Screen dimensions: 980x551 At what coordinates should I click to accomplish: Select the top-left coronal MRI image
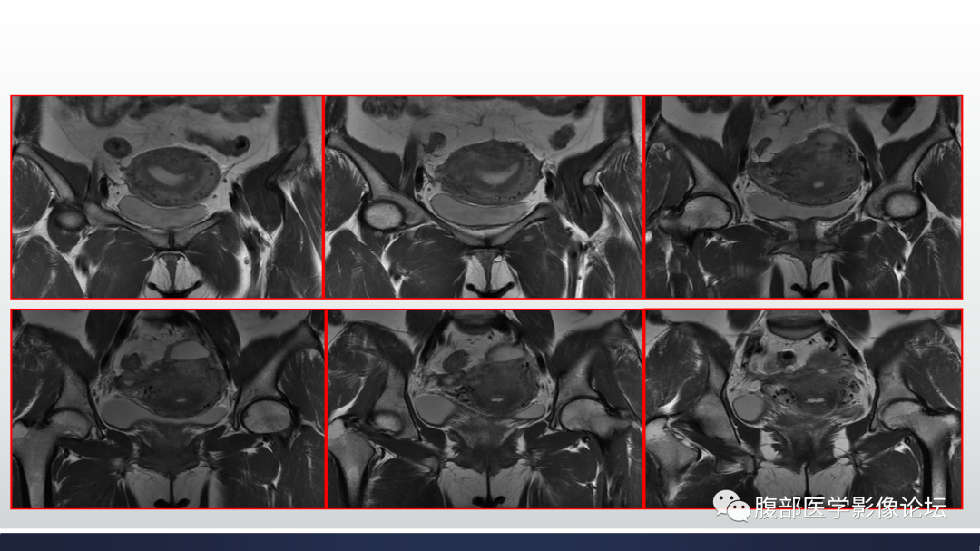pyautogui.click(x=167, y=197)
